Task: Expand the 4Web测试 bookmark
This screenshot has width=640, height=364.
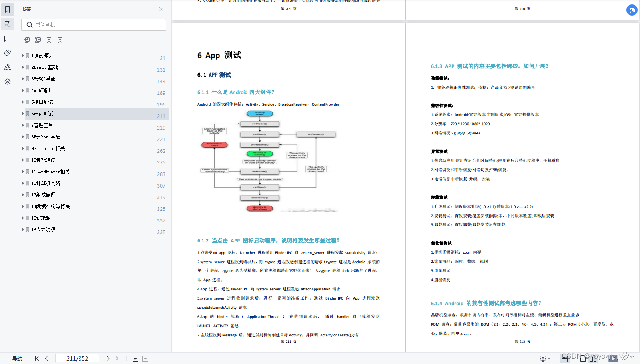Action: (23, 90)
